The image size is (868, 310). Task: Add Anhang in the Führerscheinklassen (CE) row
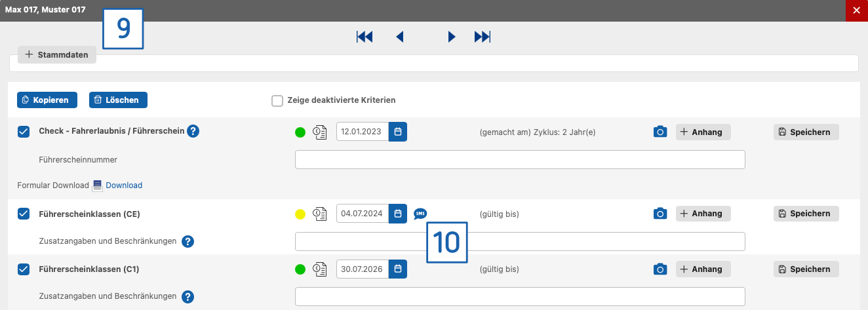point(703,214)
